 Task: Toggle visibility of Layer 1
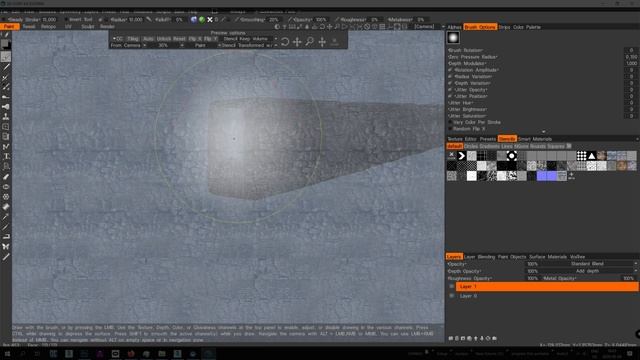451,287
